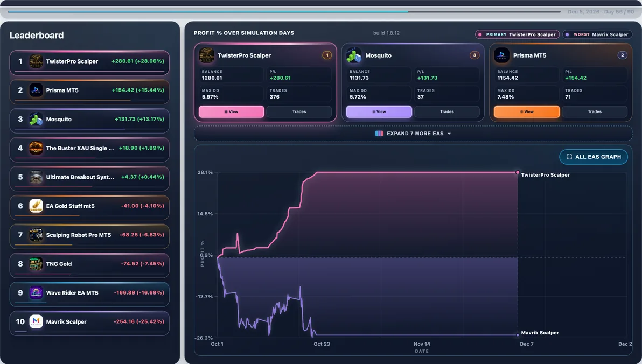
Task: Click the fullscreen icon in All EAs Graph
Action: click(569, 157)
